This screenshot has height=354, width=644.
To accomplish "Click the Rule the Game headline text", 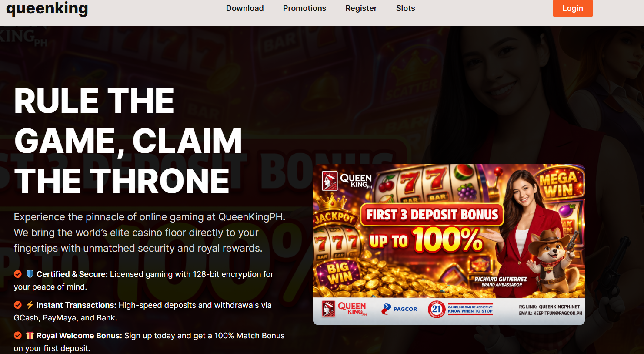I will coord(128,141).
